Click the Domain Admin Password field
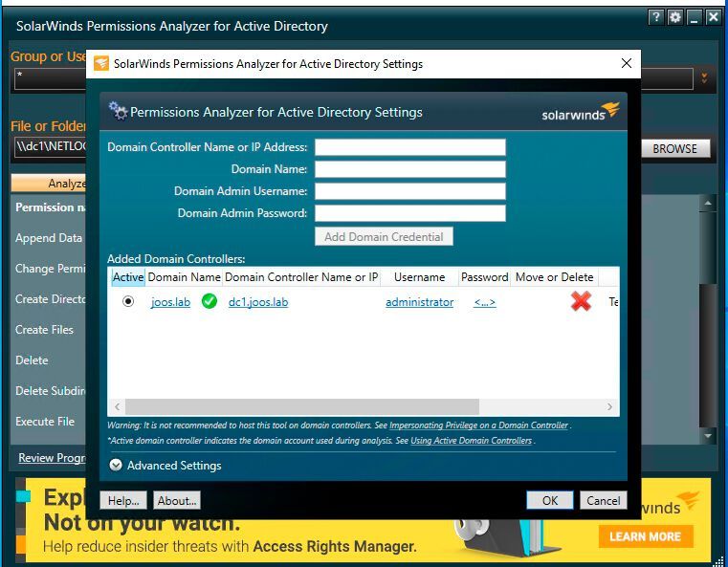This screenshot has height=567, width=728. (410, 213)
